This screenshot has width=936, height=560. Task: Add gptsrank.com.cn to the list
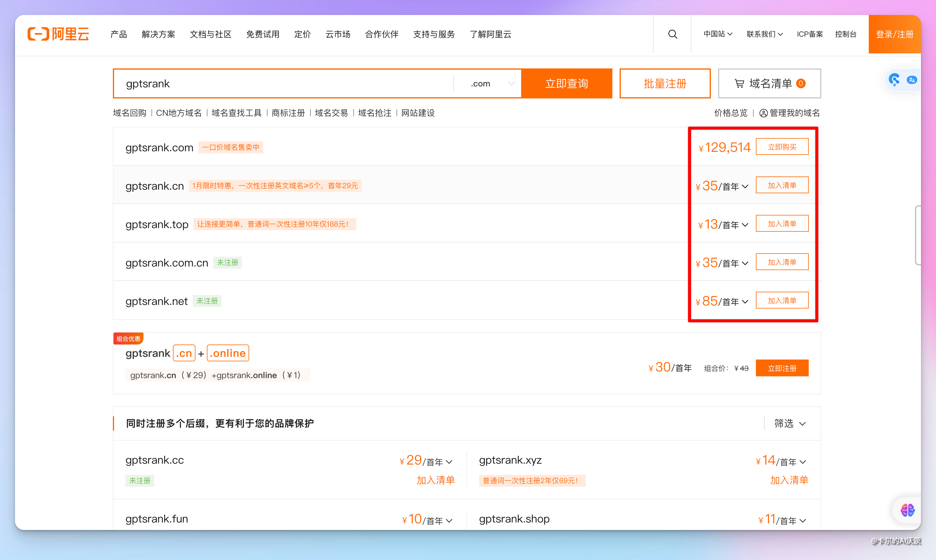(x=782, y=262)
